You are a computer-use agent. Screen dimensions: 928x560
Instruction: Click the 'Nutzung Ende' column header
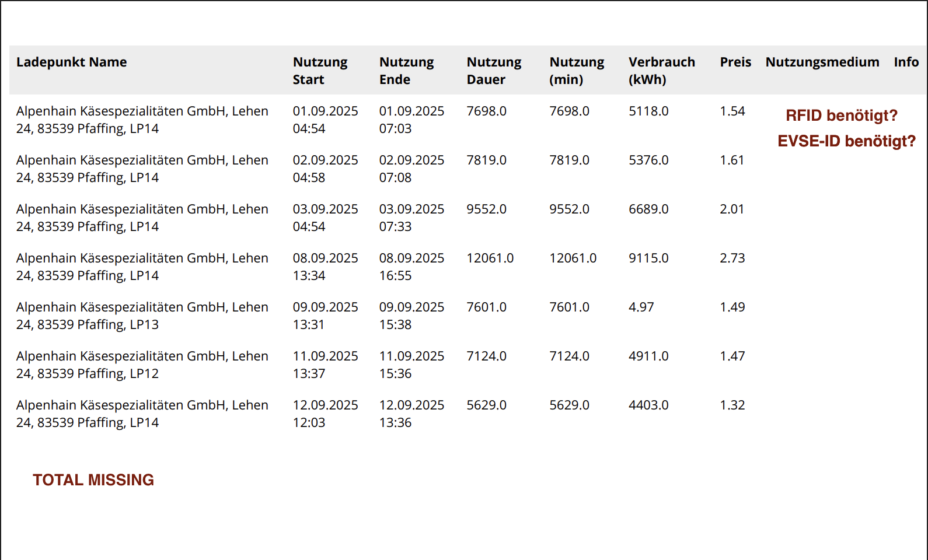tap(406, 71)
